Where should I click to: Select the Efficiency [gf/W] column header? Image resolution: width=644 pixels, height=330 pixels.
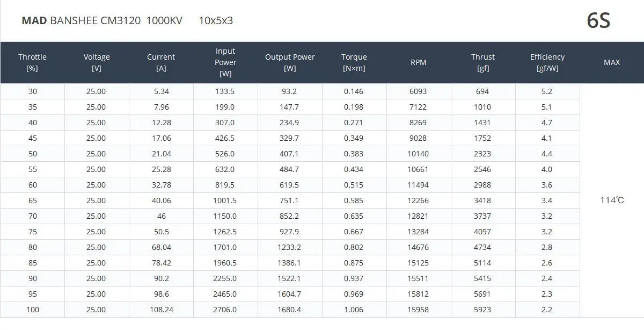[547, 62]
